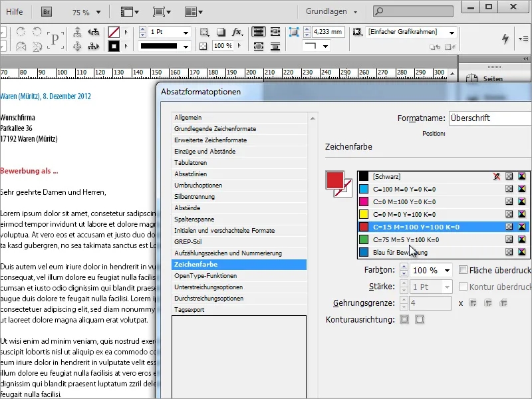Viewport: 532px width, 399px height.
Task: Increase Farbton value with stepper up arrow
Action: 404,267
